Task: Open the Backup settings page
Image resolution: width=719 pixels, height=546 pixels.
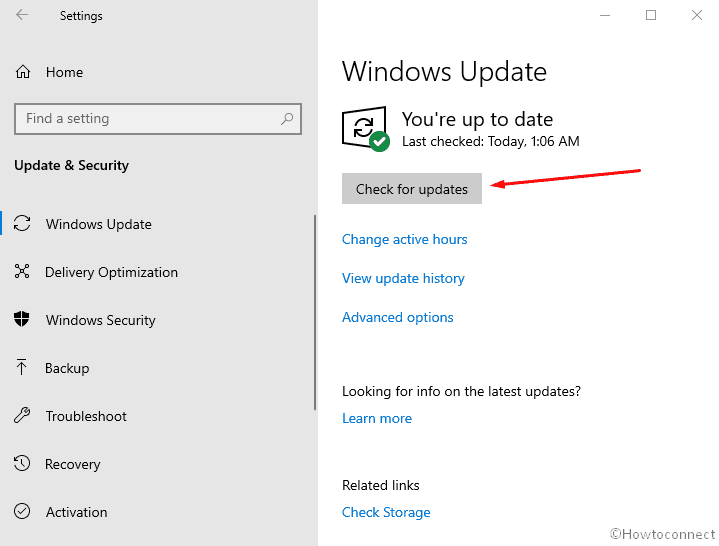Action: 67,368
